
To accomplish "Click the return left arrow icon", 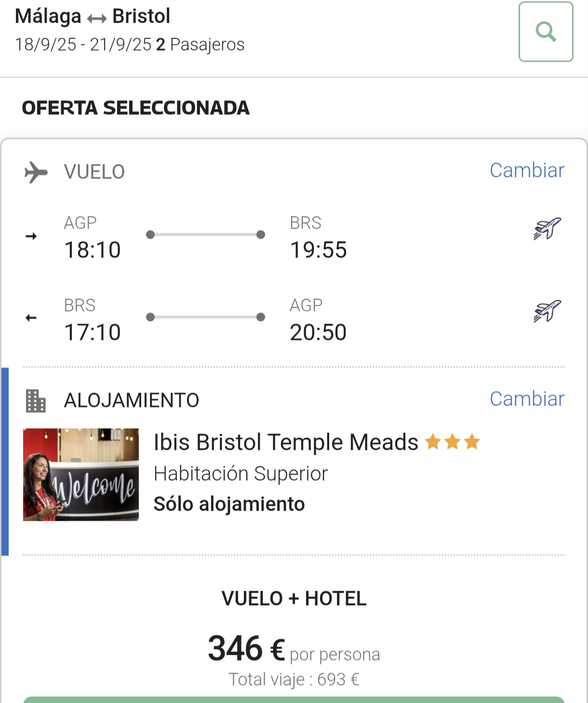I will coord(31,318).
